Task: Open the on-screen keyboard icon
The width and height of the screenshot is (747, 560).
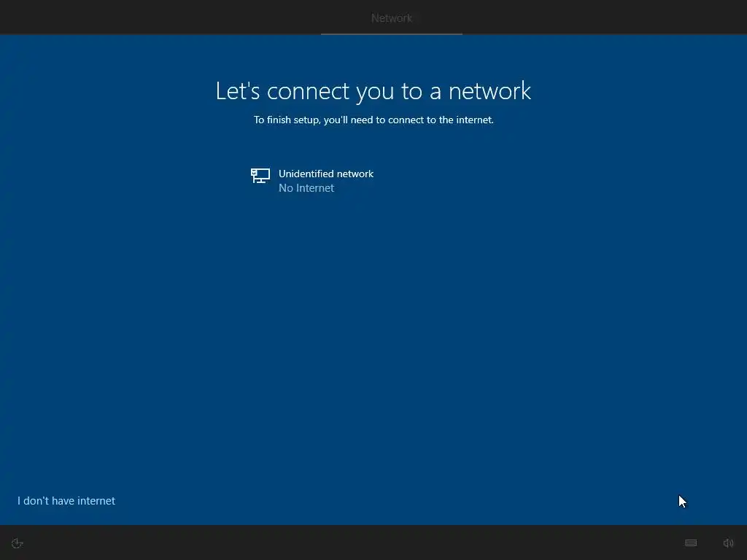Action: click(x=691, y=542)
